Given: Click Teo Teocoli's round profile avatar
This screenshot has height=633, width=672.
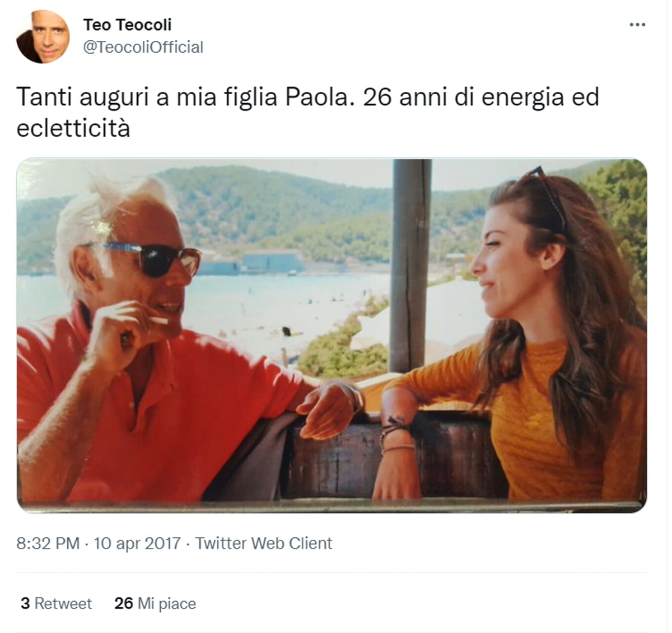Looking at the screenshot, I should 43,36.
